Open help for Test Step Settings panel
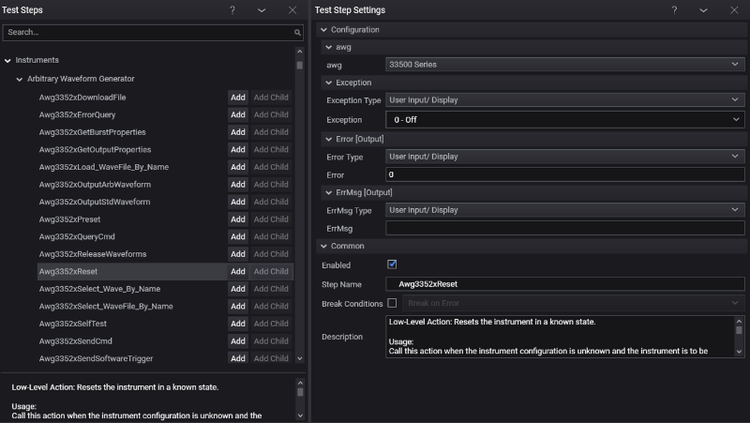This screenshot has width=750, height=423. coord(674,10)
